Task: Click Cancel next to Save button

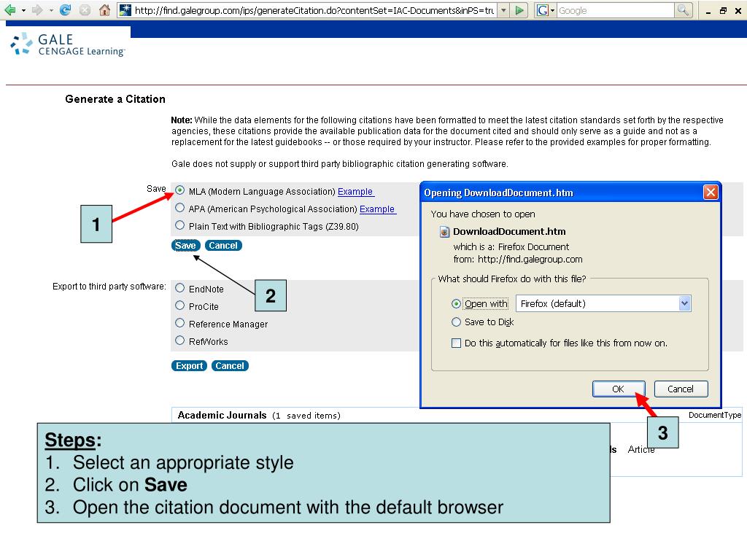Action: (x=223, y=246)
